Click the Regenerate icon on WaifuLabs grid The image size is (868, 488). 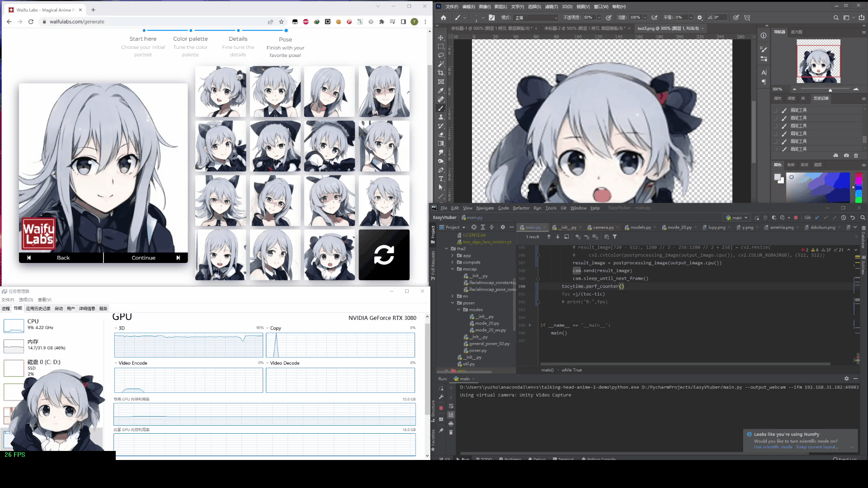[385, 254]
